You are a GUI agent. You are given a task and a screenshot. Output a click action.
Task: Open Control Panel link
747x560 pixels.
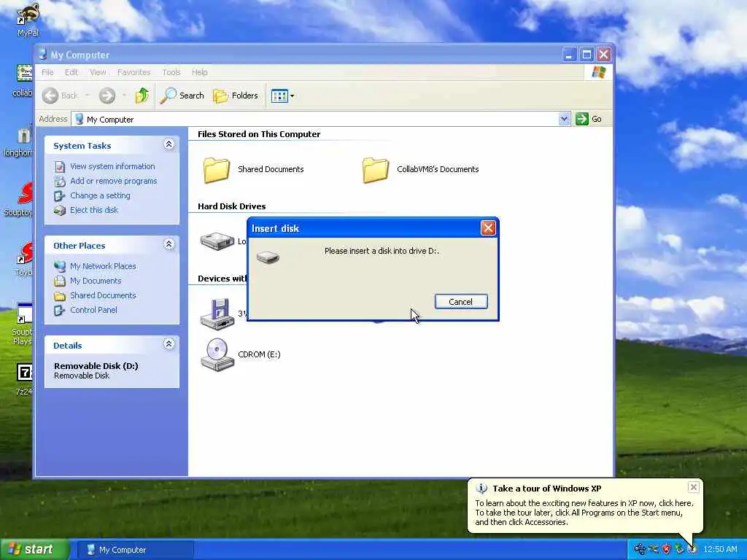tap(93, 310)
